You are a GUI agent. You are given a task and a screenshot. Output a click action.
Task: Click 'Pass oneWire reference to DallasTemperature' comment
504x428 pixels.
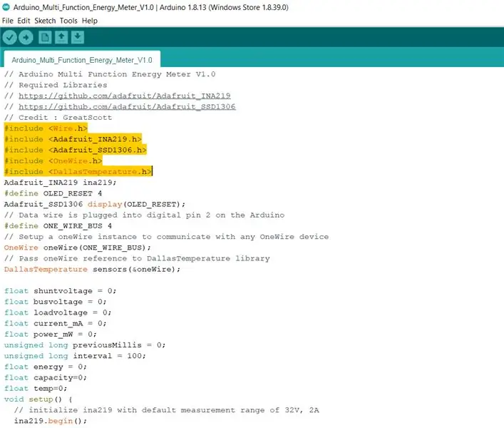(x=137, y=258)
